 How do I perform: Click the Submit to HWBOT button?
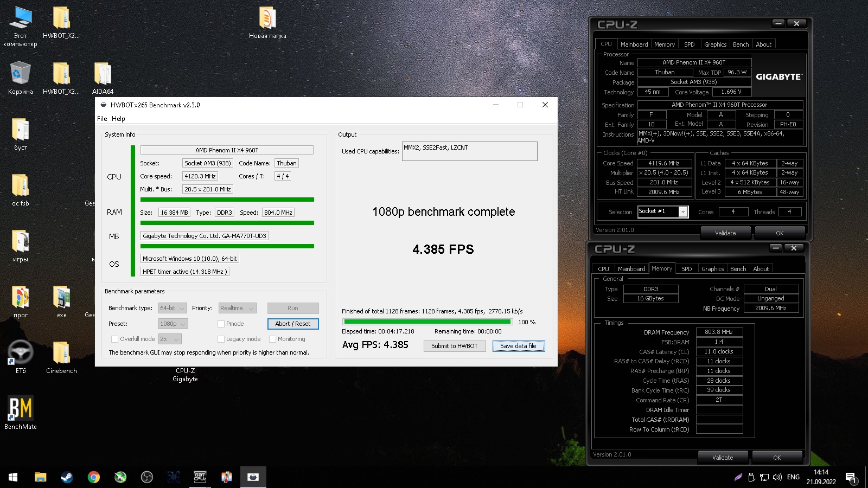[455, 346]
